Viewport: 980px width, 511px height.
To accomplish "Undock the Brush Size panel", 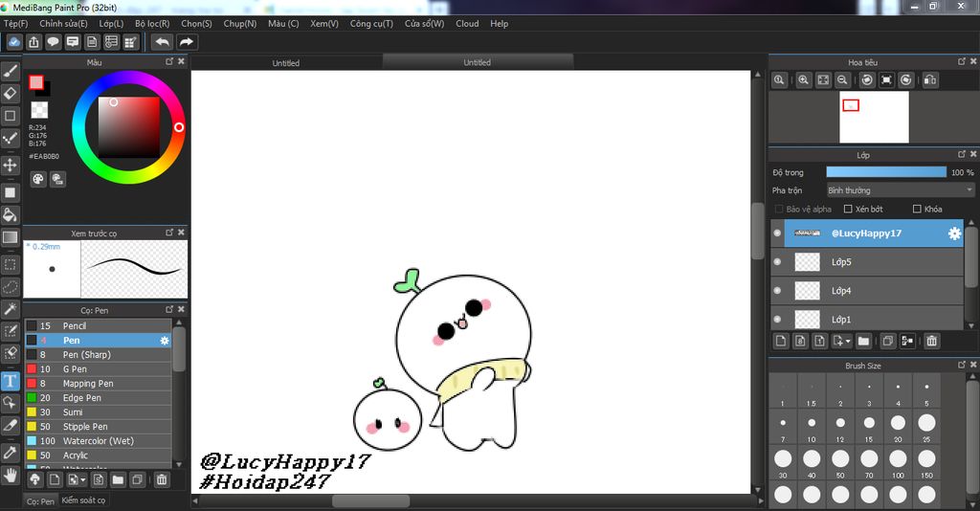I will pyautogui.click(x=962, y=365).
